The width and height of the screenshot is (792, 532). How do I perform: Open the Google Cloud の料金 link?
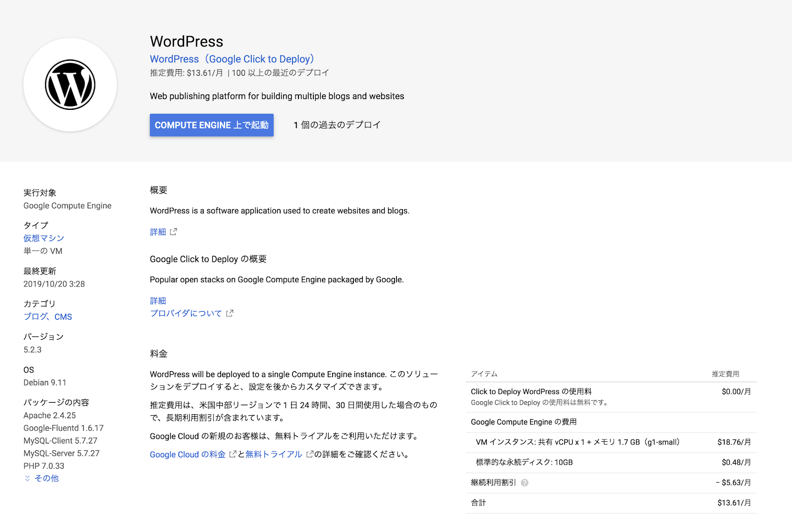click(x=188, y=454)
